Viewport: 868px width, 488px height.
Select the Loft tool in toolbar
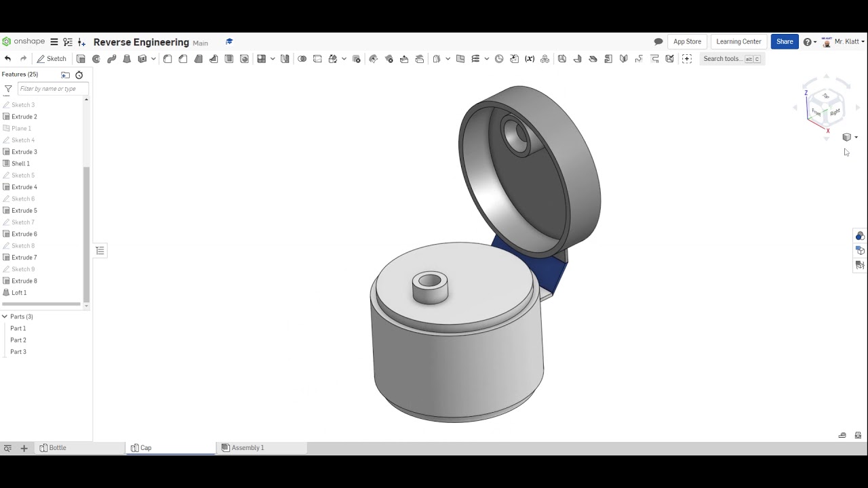(x=127, y=59)
